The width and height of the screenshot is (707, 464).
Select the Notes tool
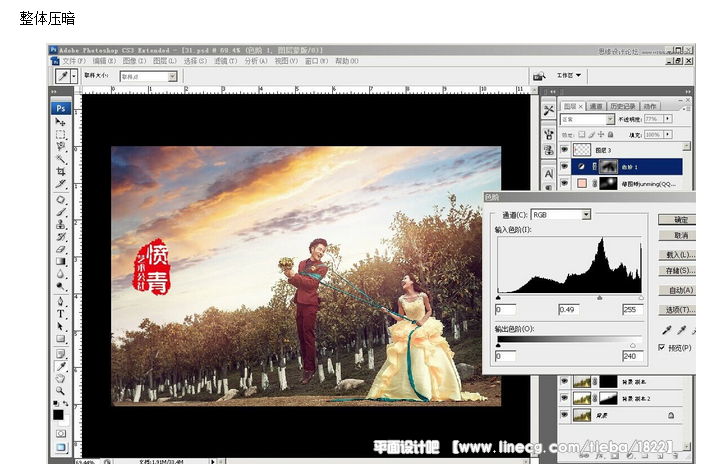[60, 354]
